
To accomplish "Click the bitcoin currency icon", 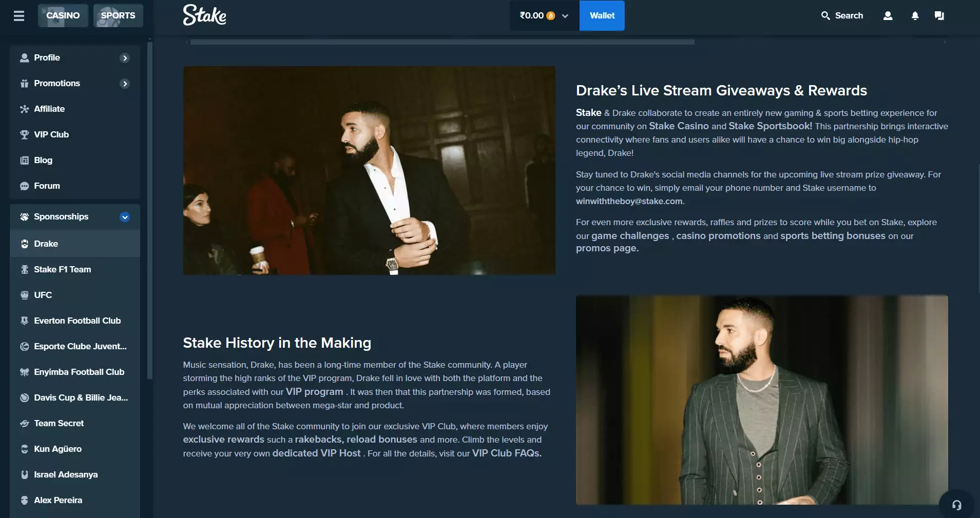I will click(x=551, y=16).
